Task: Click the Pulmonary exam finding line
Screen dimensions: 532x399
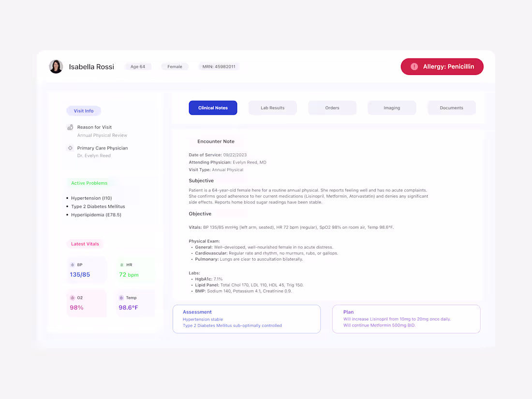Action: [249, 259]
